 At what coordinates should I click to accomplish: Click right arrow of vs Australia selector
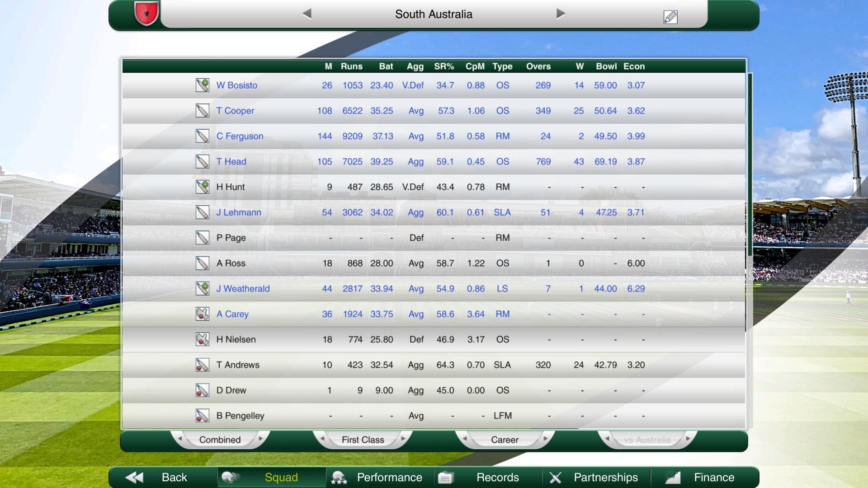click(688, 439)
